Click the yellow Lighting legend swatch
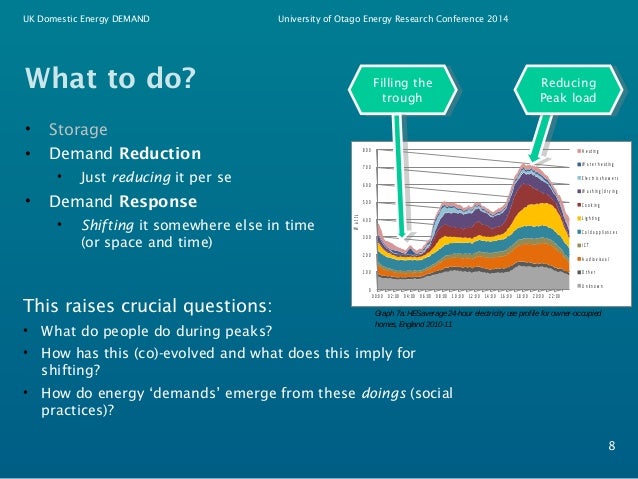Screen dimensions: 638x479 [579, 219]
